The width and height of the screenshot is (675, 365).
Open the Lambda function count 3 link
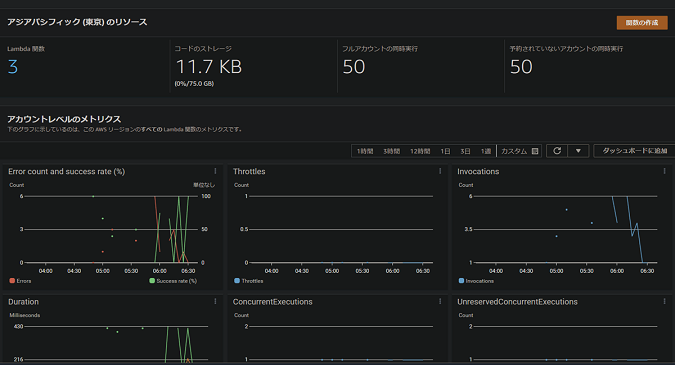point(13,67)
